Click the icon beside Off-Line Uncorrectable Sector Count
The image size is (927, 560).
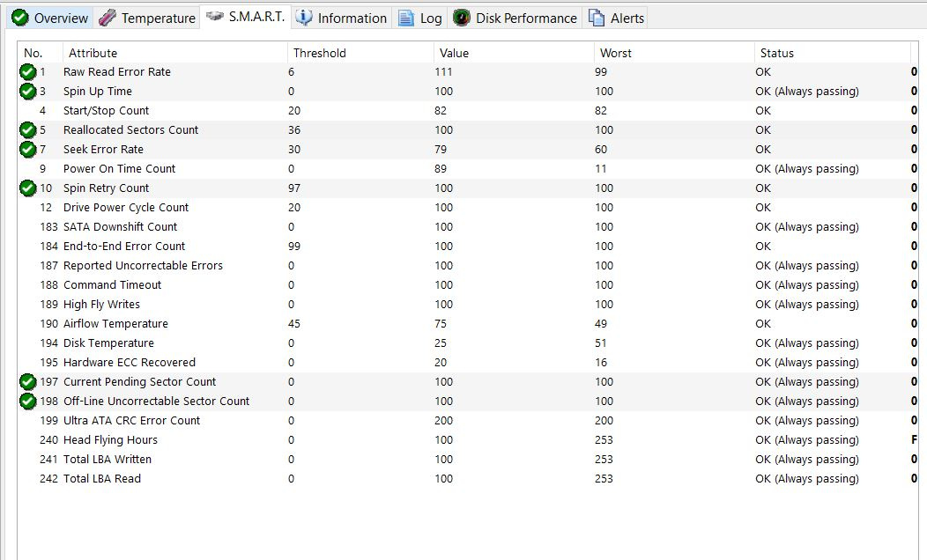point(26,402)
